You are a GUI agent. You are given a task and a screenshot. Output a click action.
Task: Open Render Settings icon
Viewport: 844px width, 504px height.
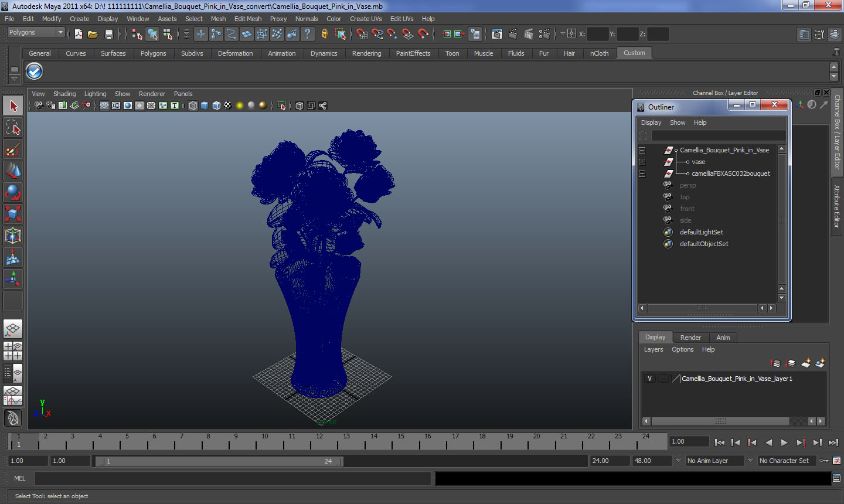[544, 34]
